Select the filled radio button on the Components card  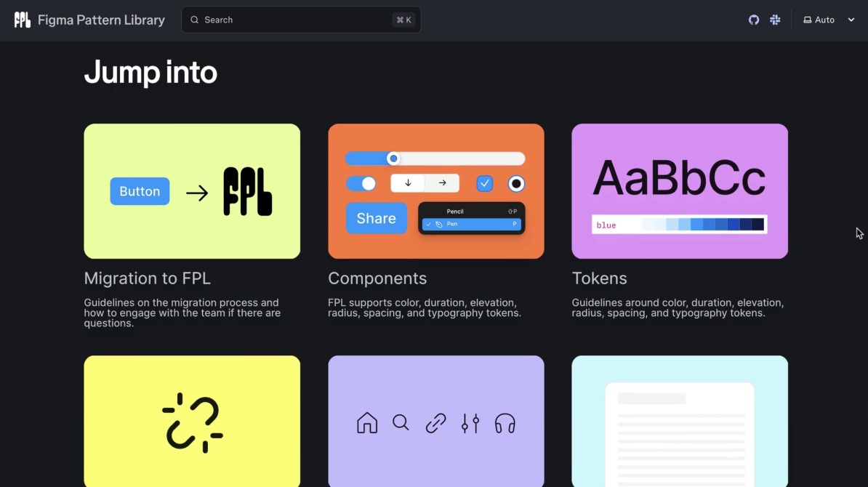click(516, 183)
